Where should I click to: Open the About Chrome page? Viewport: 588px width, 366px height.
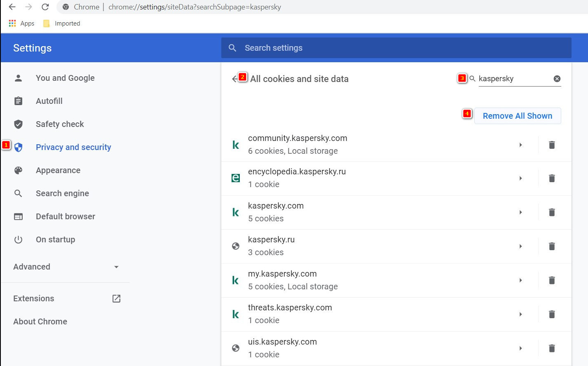click(40, 321)
